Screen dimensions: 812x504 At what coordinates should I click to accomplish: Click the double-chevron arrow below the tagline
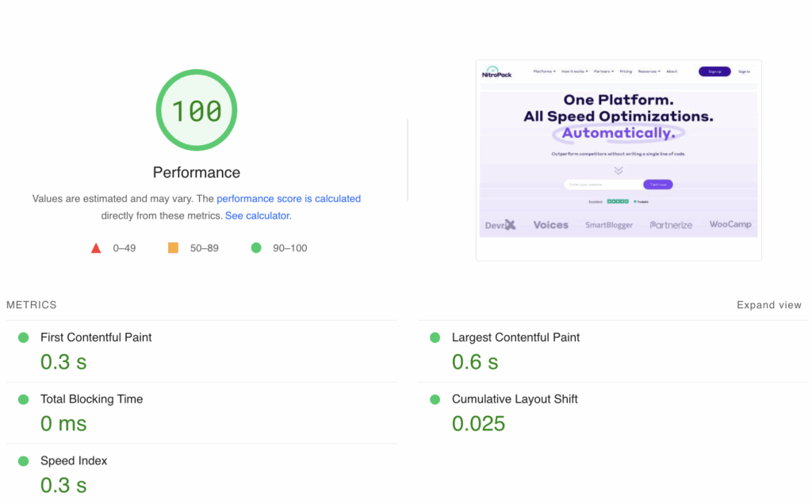tap(619, 170)
